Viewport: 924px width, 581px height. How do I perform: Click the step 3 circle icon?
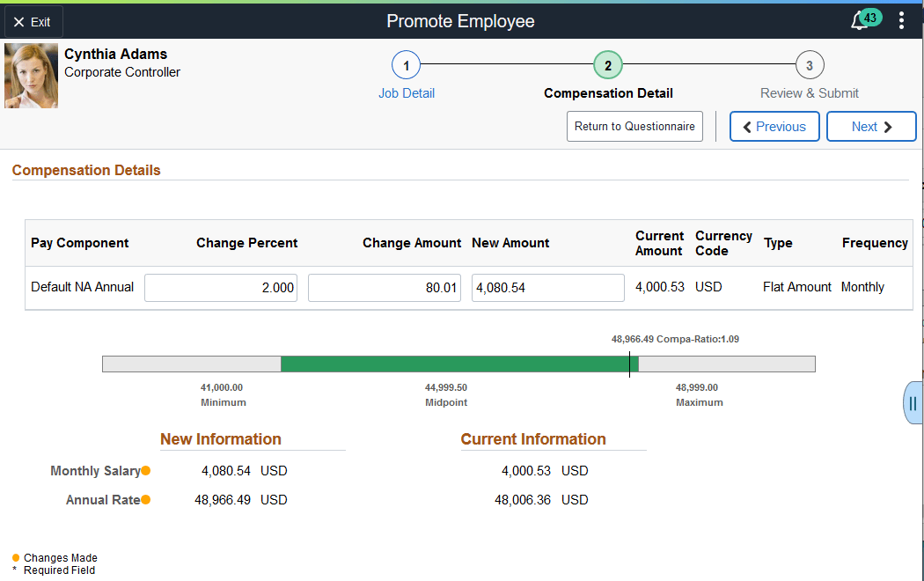pyautogui.click(x=810, y=64)
